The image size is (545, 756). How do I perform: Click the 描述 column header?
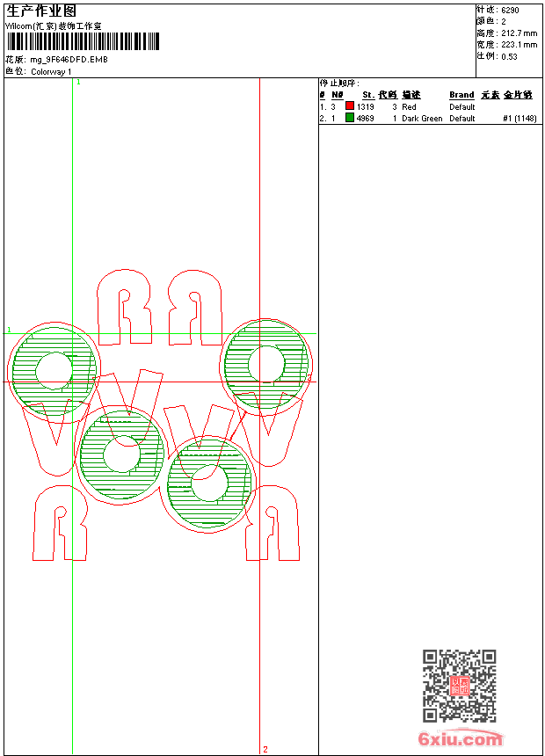tap(411, 95)
